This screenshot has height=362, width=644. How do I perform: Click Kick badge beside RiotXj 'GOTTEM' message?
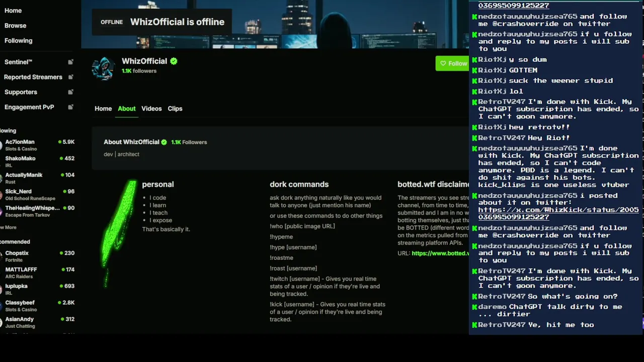474,70
